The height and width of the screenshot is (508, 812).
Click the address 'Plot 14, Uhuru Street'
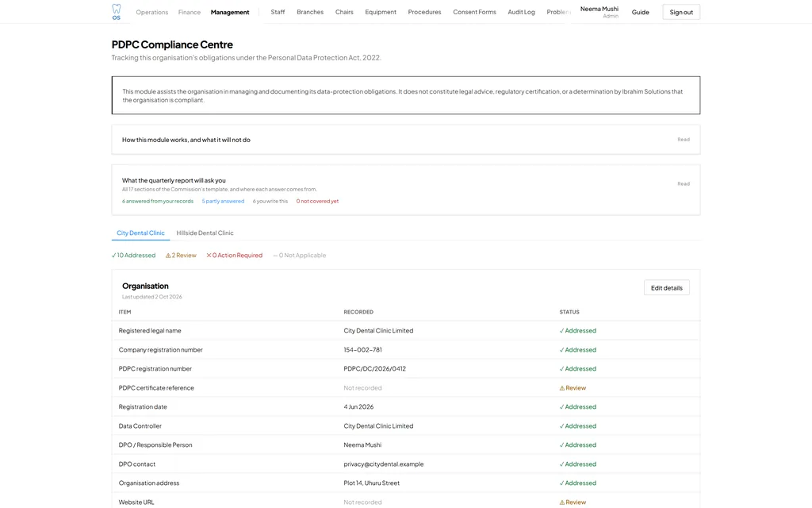pos(371,483)
